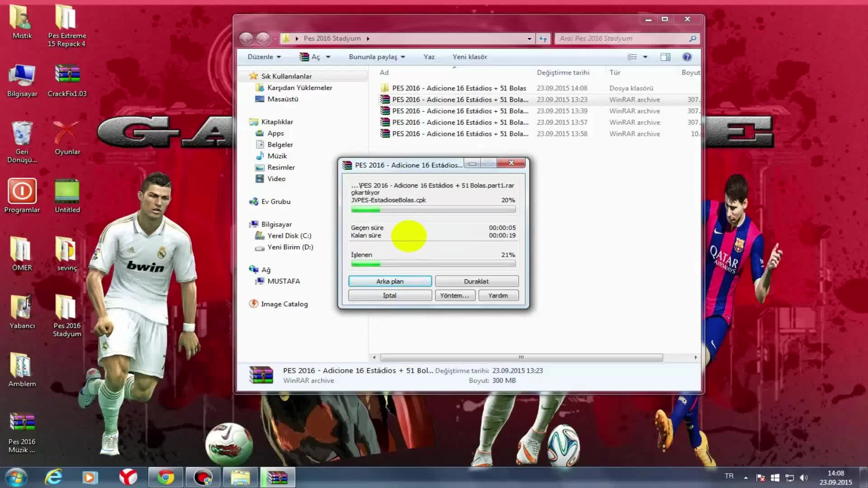Click the volume speaker tray icon
Viewport: 868px width, 488px height.
pyautogui.click(x=803, y=478)
